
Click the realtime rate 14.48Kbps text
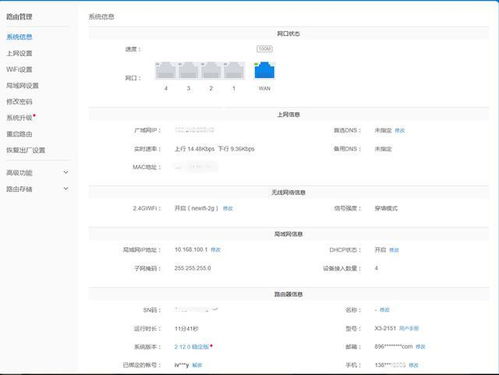[x=194, y=149]
